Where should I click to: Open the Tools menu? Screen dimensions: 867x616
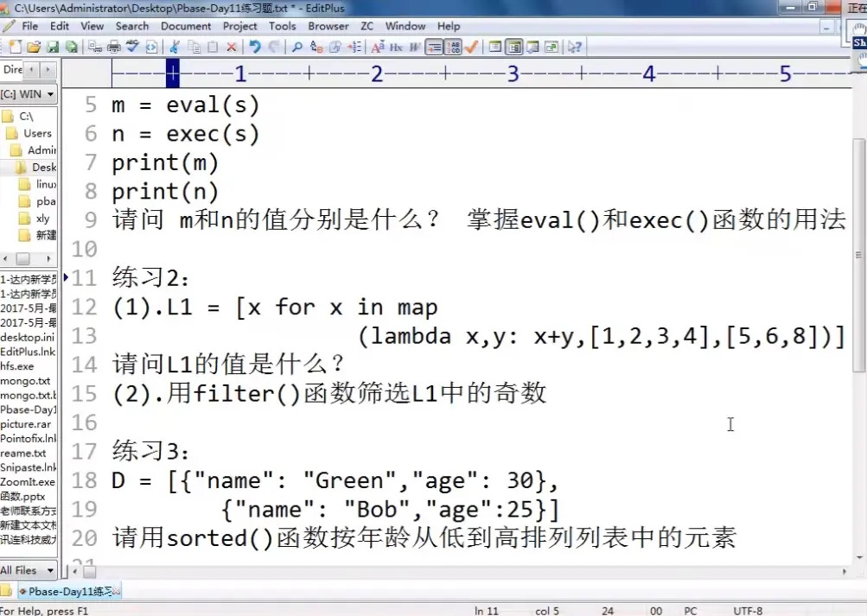(282, 26)
